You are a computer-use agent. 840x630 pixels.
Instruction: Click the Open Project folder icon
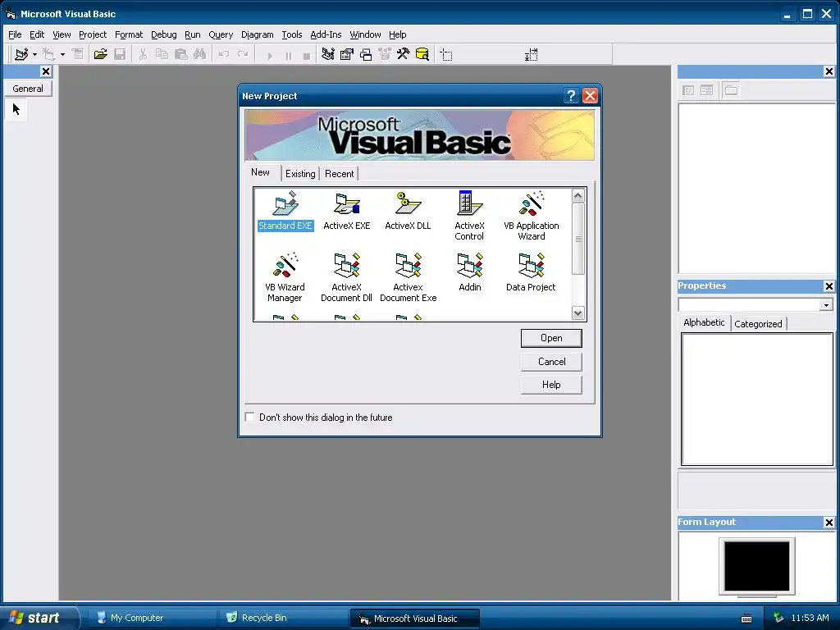point(100,55)
